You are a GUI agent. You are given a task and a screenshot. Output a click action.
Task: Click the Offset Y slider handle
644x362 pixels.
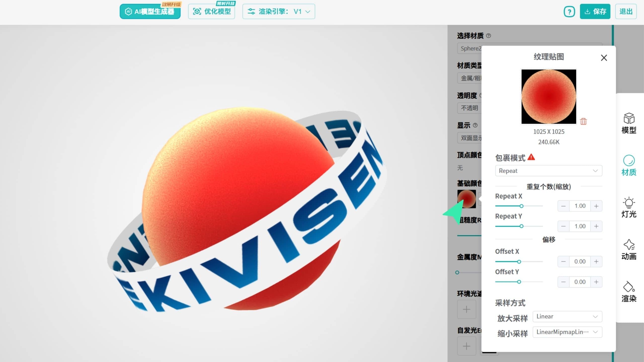pos(519,282)
